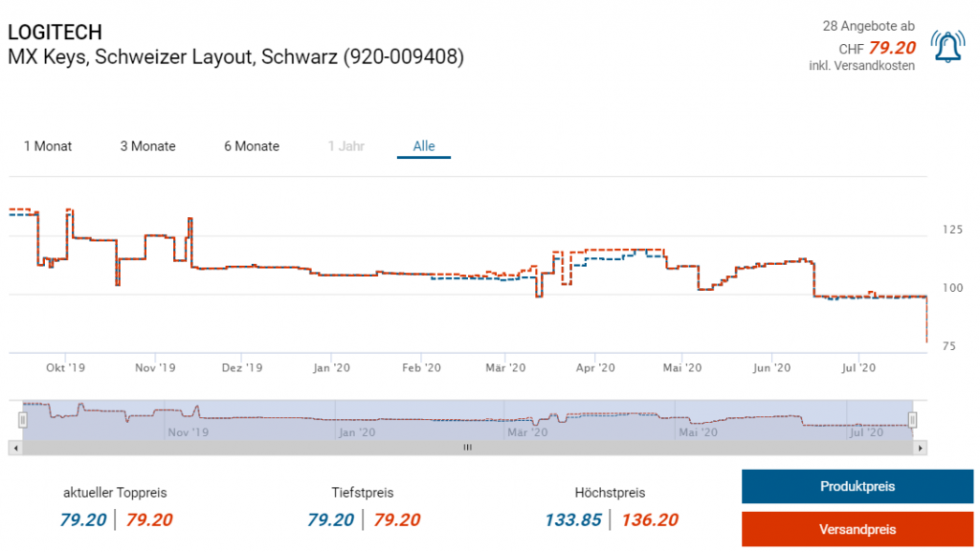Click the right navigator range handle
This screenshot has width=980, height=552.
coord(913,420)
